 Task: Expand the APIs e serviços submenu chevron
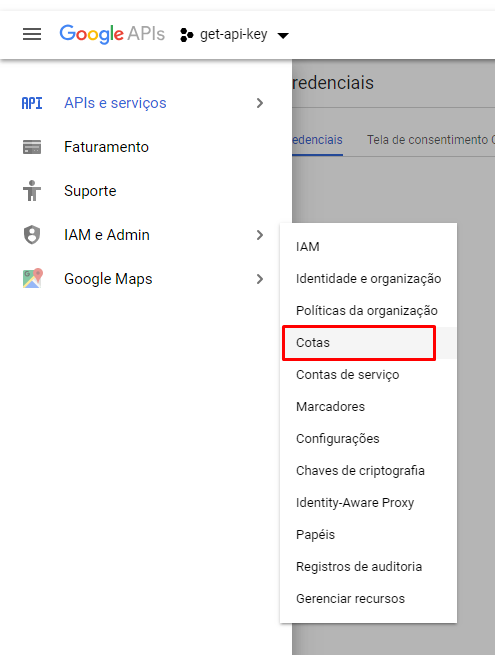point(260,103)
